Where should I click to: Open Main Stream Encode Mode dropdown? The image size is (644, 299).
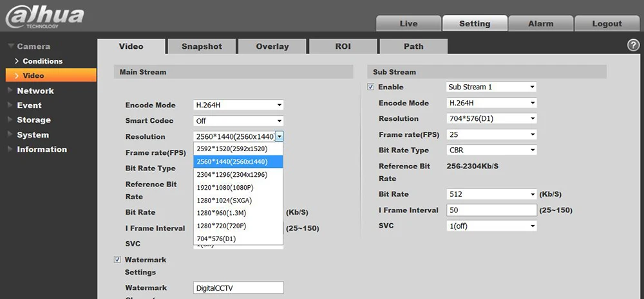(x=238, y=105)
